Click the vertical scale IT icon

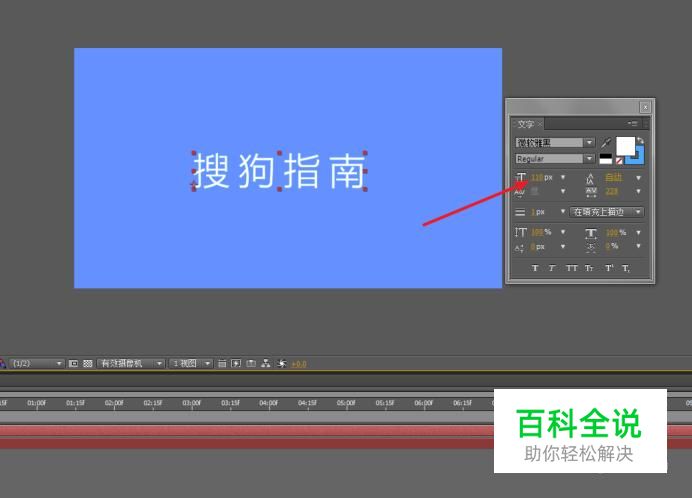(x=521, y=232)
